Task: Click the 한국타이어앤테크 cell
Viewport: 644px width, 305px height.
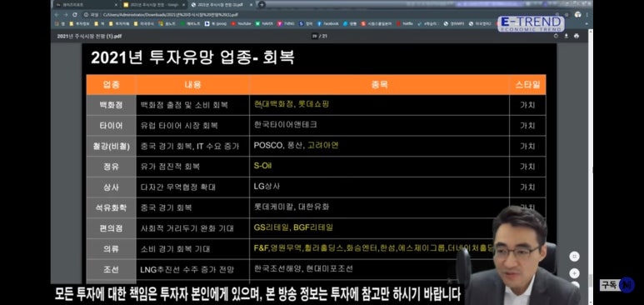Action: [379, 125]
